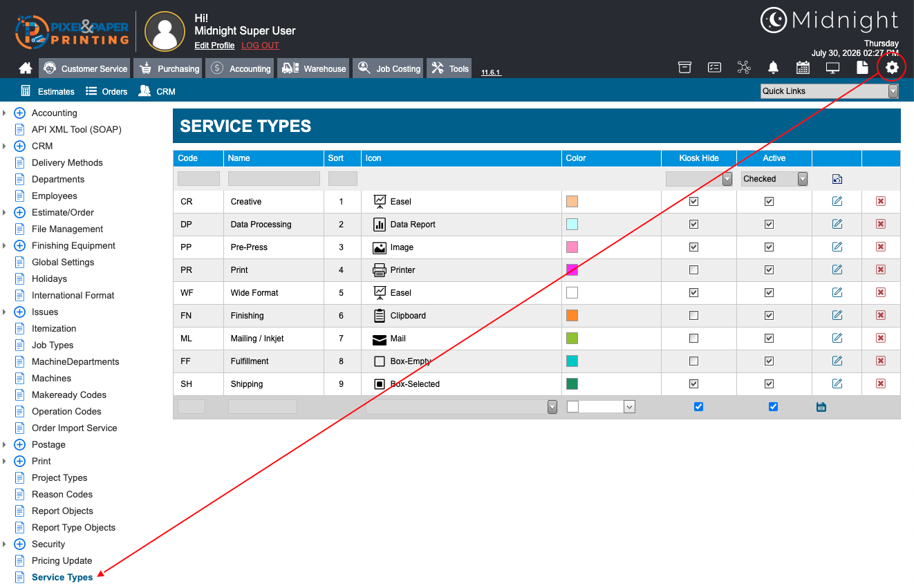The image size is (914, 588).
Task: Click the save disk icon in new row
Action: click(821, 407)
